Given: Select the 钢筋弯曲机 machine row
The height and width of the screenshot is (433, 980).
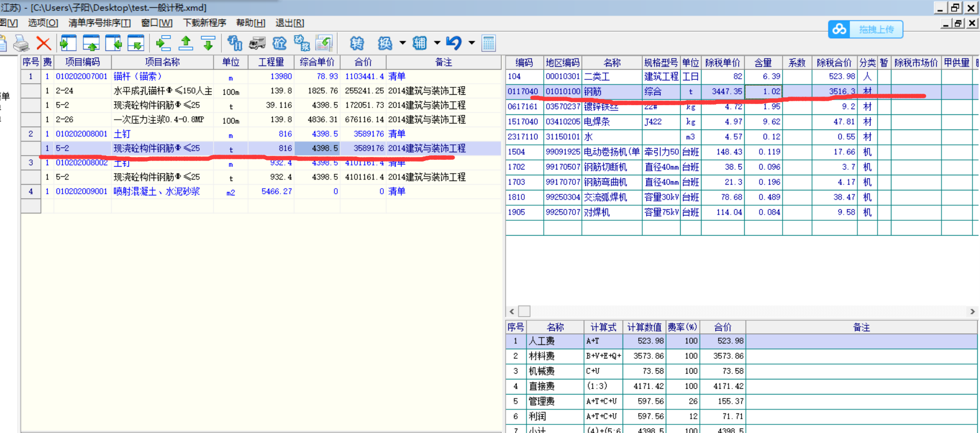Looking at the screenshot, I should tap(742, 182).
